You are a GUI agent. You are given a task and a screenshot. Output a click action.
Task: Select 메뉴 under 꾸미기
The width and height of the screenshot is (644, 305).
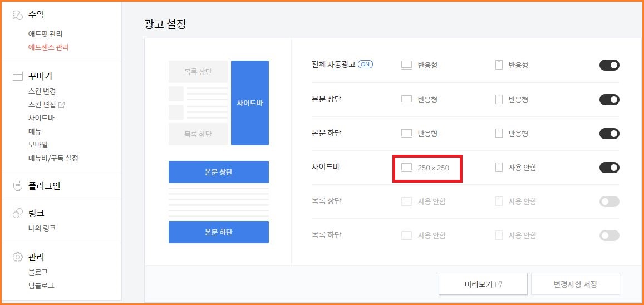point(35,131)
